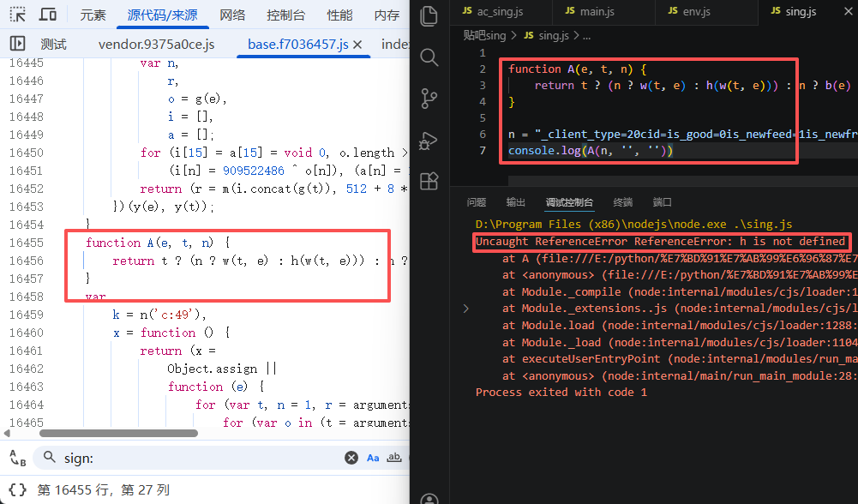Toggle the device toolbar icon
The height and width of the screenshot is (504, 858).
(x=48, y=15)
